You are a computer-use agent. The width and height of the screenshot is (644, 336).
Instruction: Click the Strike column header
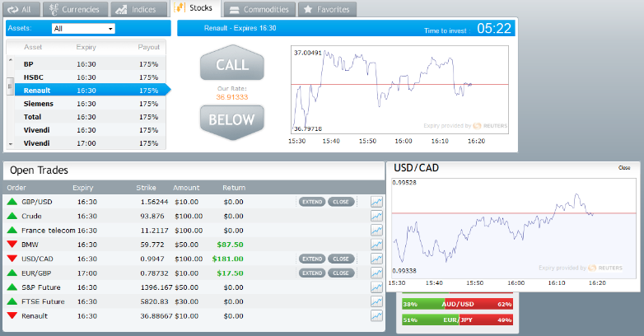146,187
